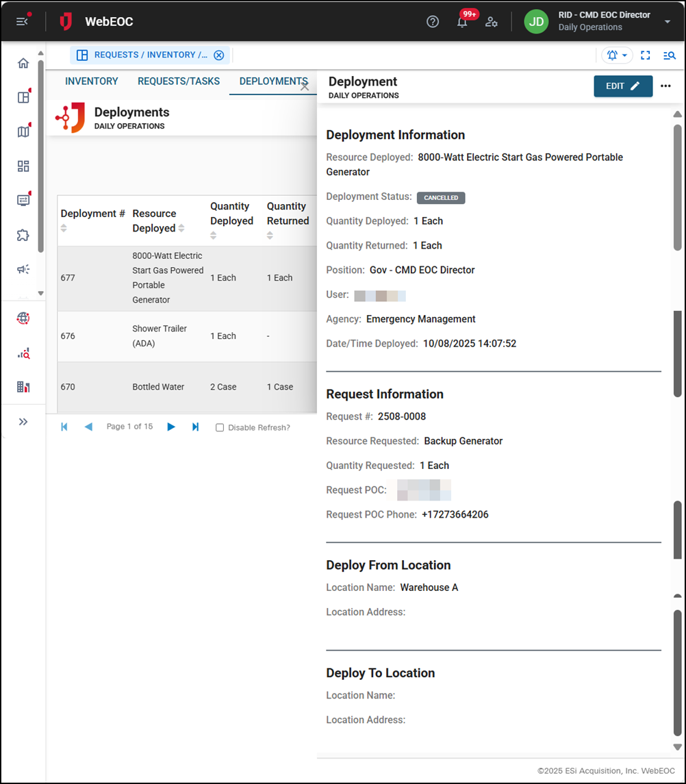Click POC phone number +17273664206

click(455, 514)
